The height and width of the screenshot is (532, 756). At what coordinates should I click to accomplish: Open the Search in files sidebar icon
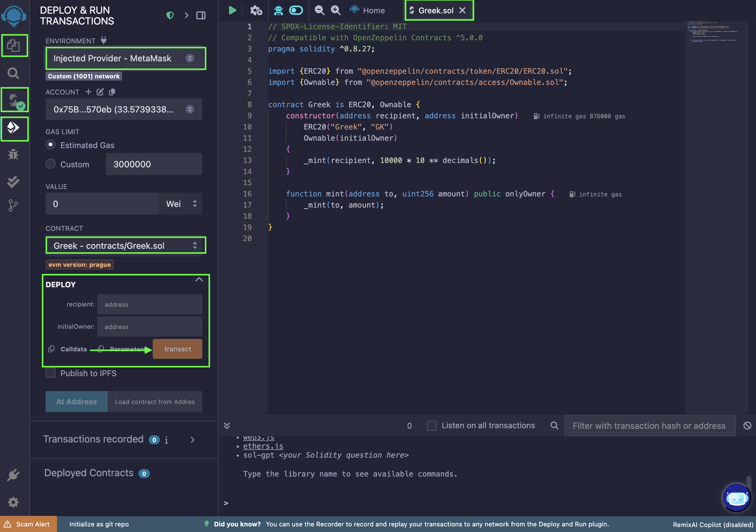13,73
